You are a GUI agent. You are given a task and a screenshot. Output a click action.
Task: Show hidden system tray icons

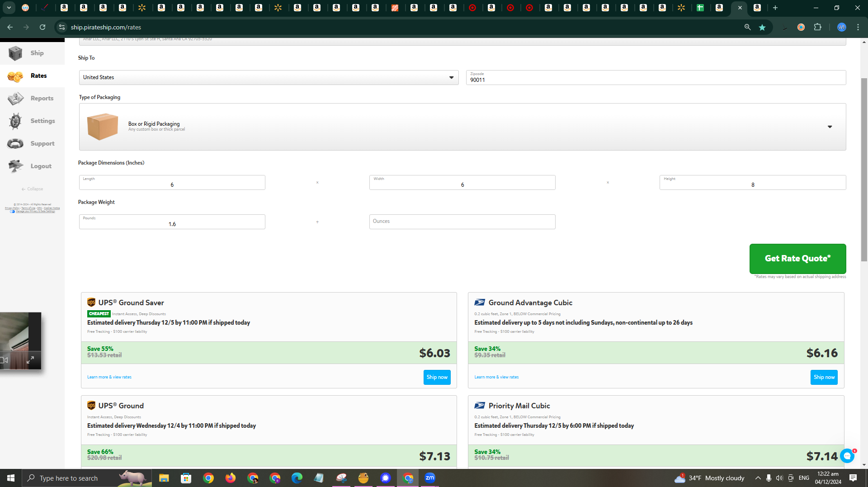click(x=758, y=478)
